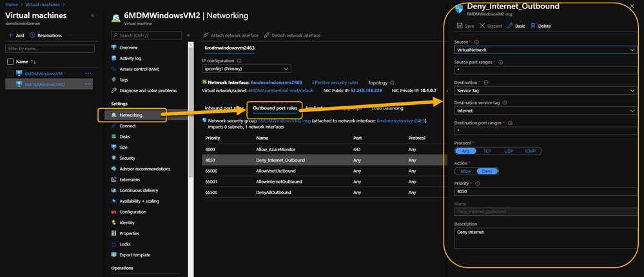644x277 pixels.
Task: Open context menu for 6MDMWindowsVM
Action: [88, 73]
